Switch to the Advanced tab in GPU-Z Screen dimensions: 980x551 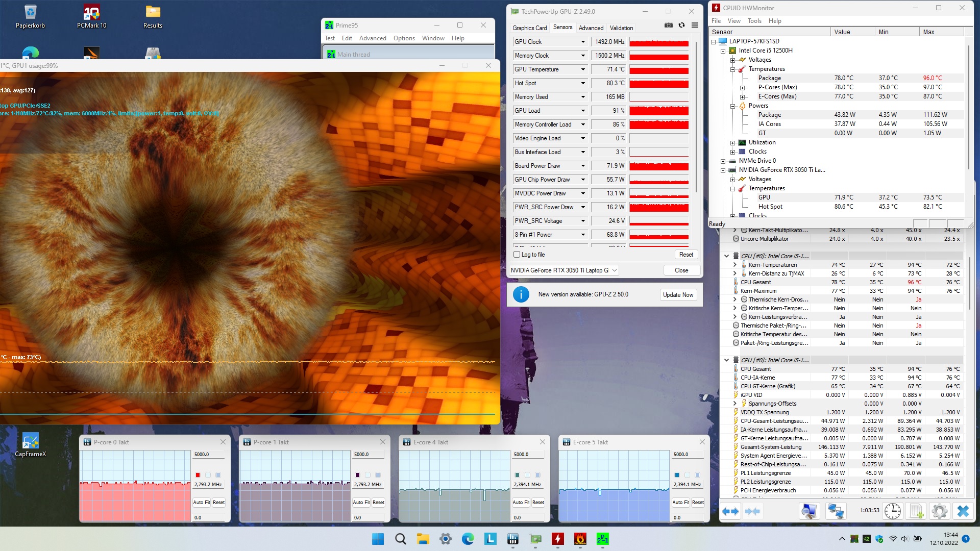click(x=591, y=28)
